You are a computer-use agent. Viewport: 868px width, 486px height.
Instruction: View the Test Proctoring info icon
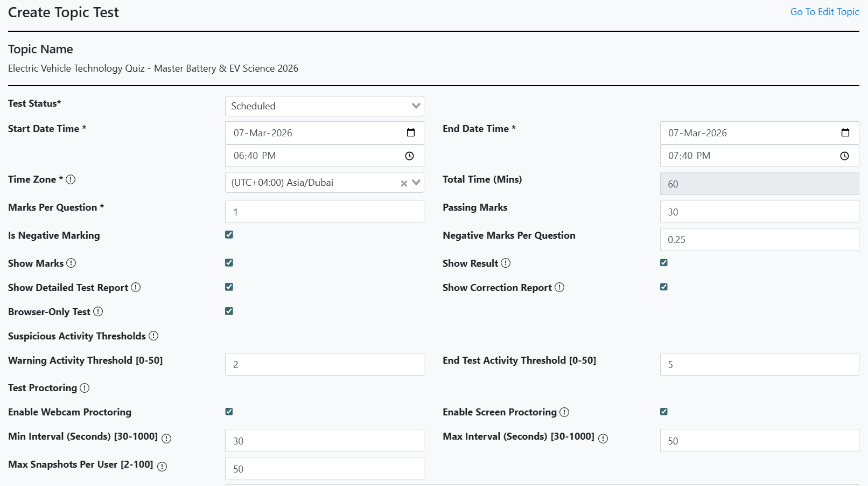pyautogui.click(x=85, y=388)
